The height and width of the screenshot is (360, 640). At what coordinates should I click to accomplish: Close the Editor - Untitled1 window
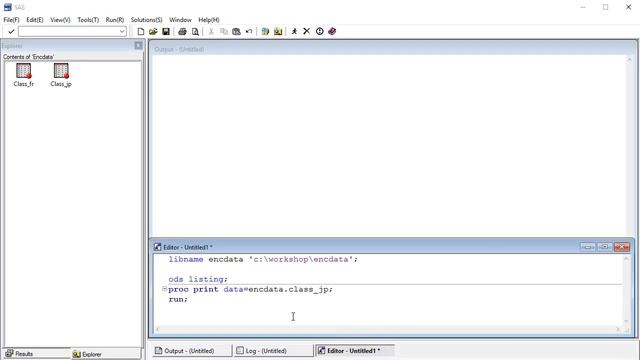pyautogui.click(x=622, y=247)
